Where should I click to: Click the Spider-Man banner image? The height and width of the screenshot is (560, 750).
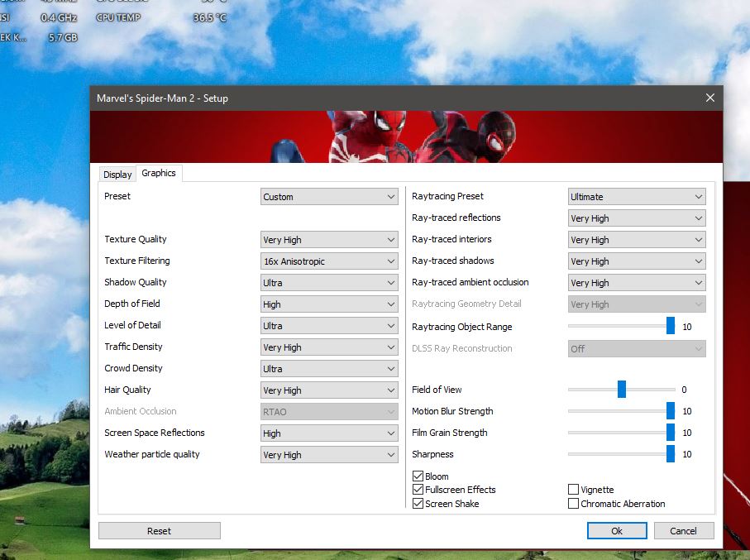tap(406, 136)
